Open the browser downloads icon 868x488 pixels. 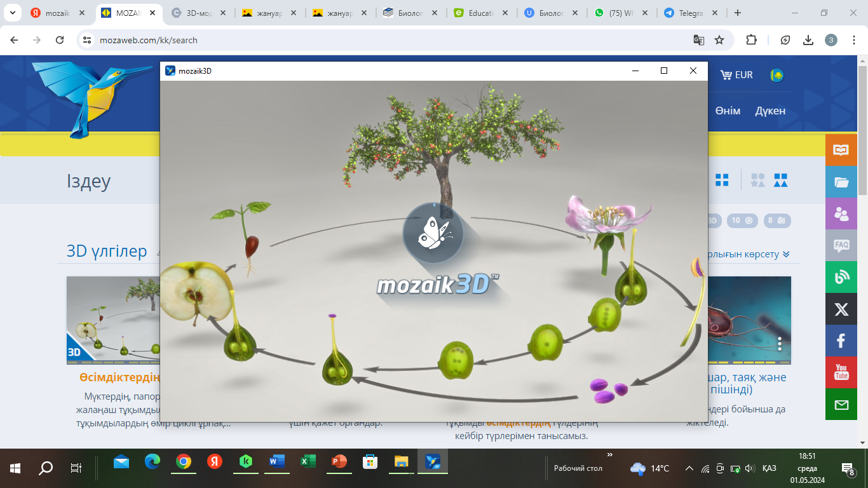tap(808, 40)
